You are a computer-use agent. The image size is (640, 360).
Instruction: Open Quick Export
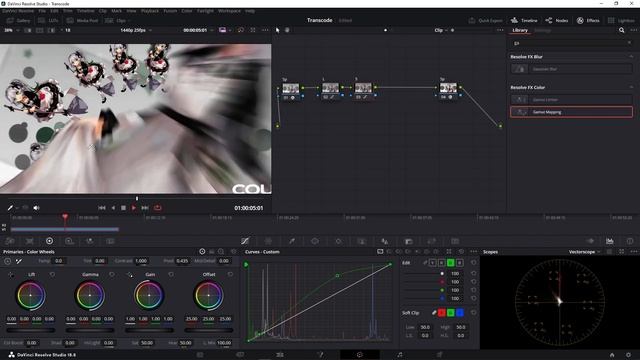[486, 20]
